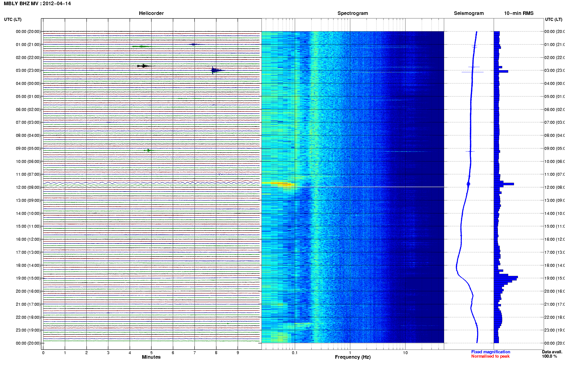Click the left '12:00 (08:00)' time label
588x368 pixels.
tap(28, 187)
